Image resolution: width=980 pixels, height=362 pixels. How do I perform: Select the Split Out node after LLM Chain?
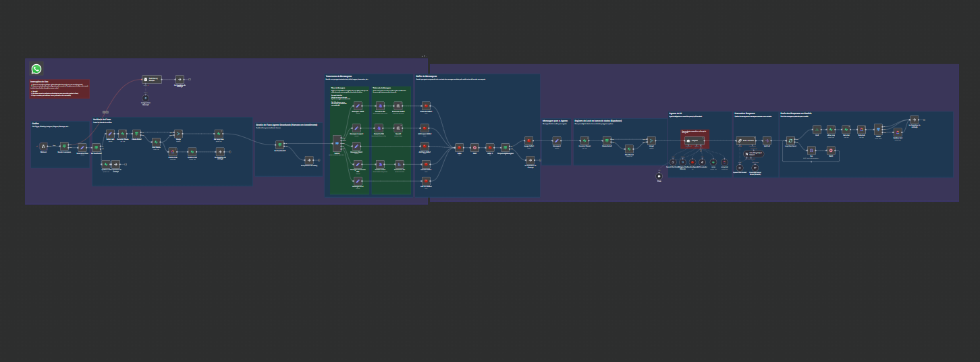pyautogui.click(x=767, y=140)
